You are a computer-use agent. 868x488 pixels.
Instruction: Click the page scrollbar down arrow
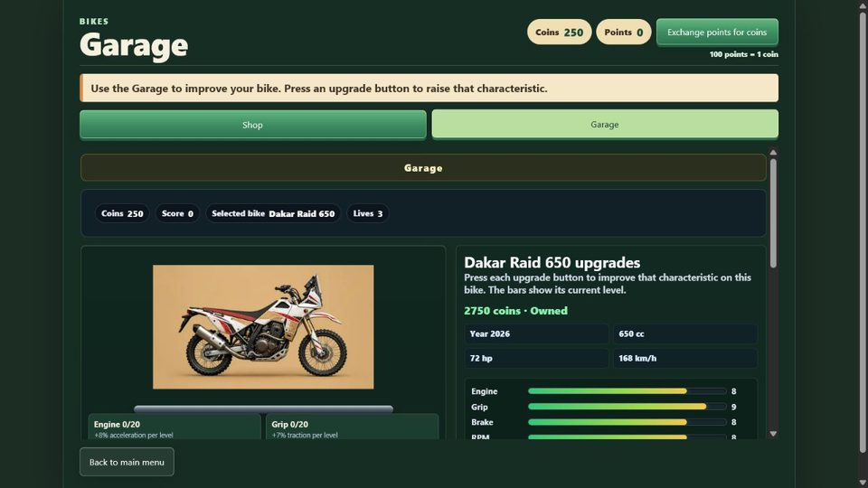click(863, 483)
